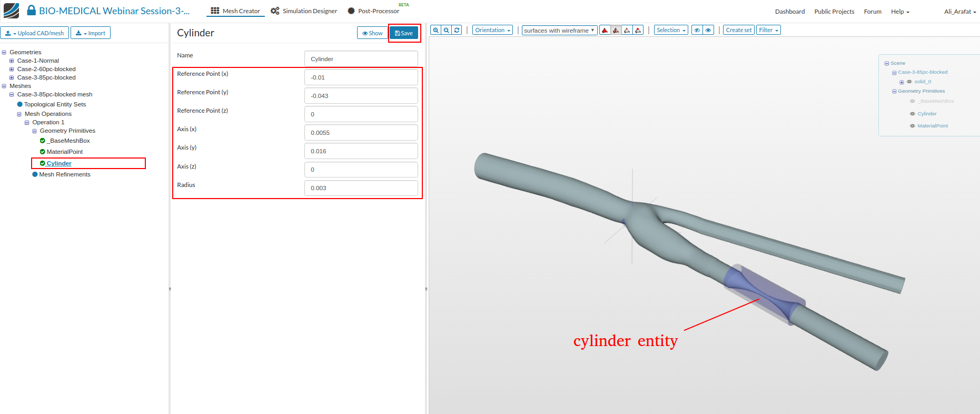Toggle MaterialPoint visibility in scene tree
This screenshot has width=980, height=414.
coord(913,126)
